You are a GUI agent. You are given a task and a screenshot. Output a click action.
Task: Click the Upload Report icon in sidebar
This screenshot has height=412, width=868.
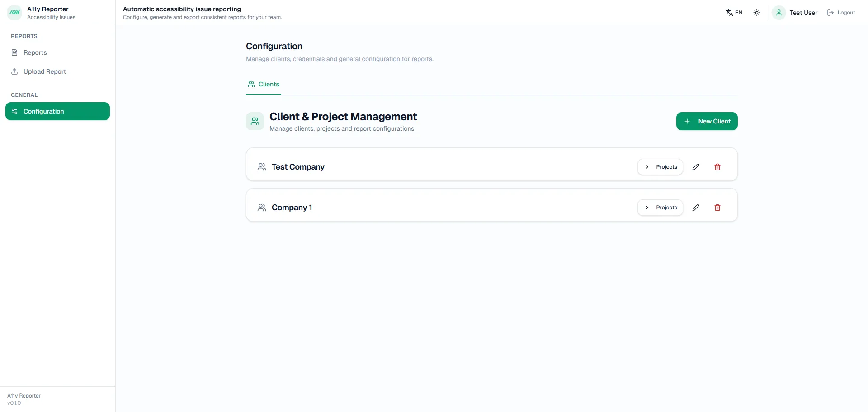coord(14,71)
